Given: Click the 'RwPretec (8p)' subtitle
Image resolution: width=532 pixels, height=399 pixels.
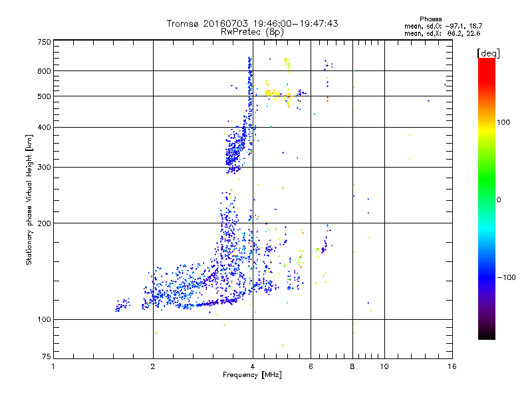Looking at the screenshot, I should 252,32.
